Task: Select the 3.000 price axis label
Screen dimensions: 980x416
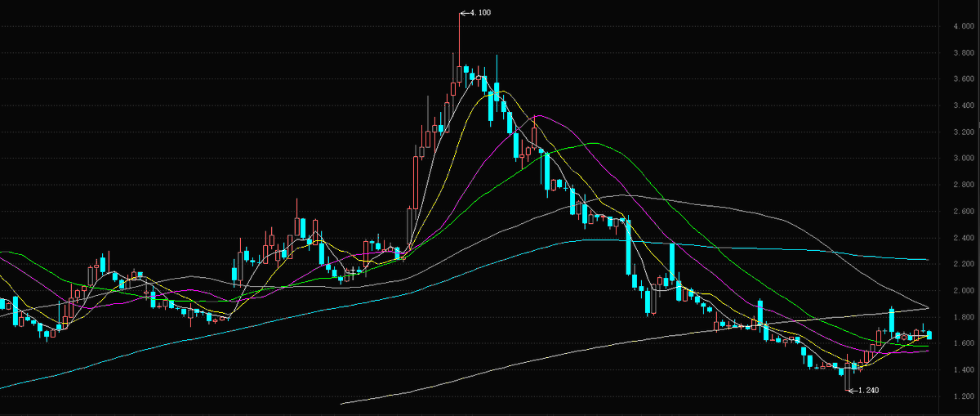Action: point(964,159)
